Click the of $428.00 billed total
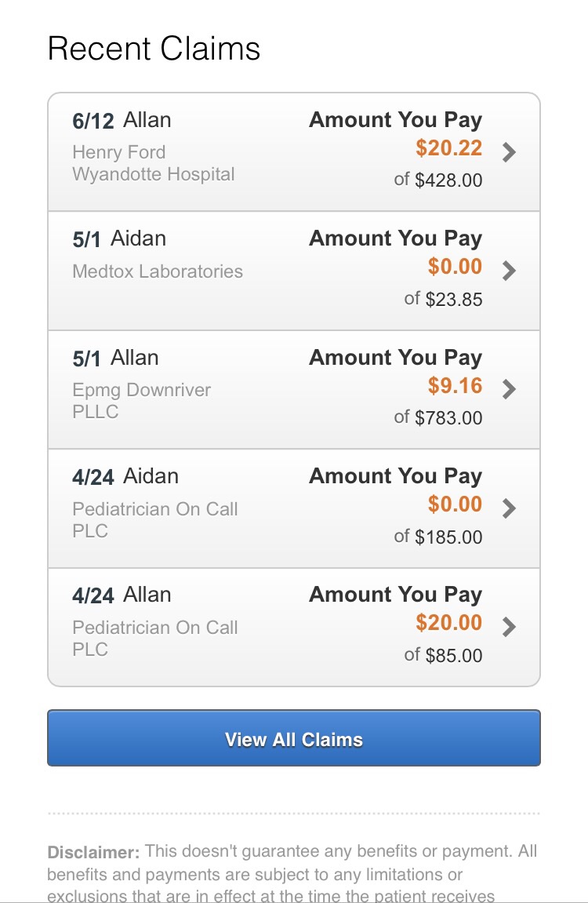Screen dimensions: 588x903 pyautogui.click(x=437, y=180)
